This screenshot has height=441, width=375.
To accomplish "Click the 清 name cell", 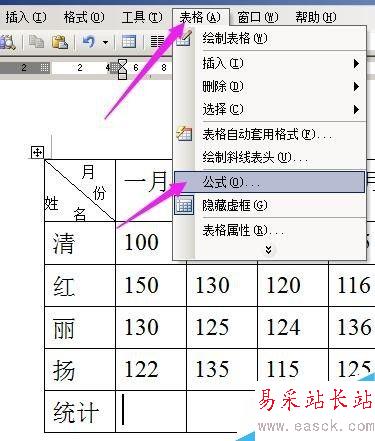I will coord(80,243).
